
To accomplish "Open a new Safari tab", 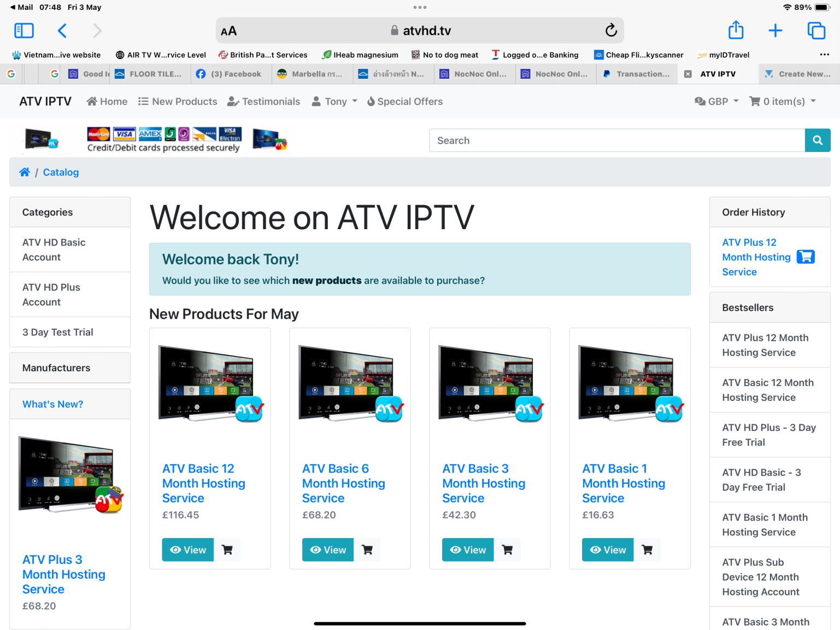I will 775,31.
